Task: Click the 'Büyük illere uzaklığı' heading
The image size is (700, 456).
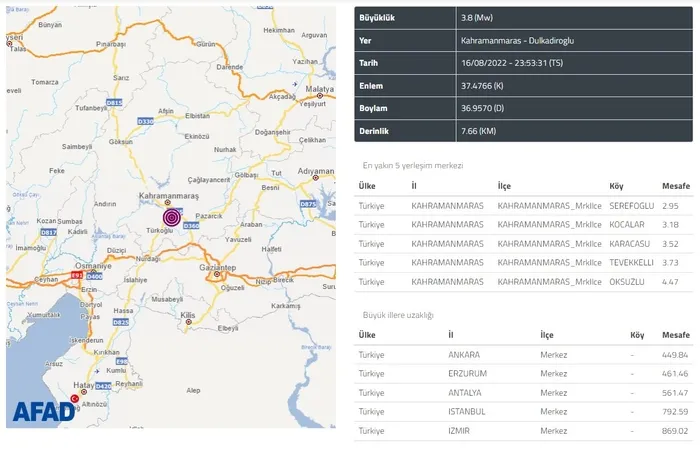Action: click(398, 315)
